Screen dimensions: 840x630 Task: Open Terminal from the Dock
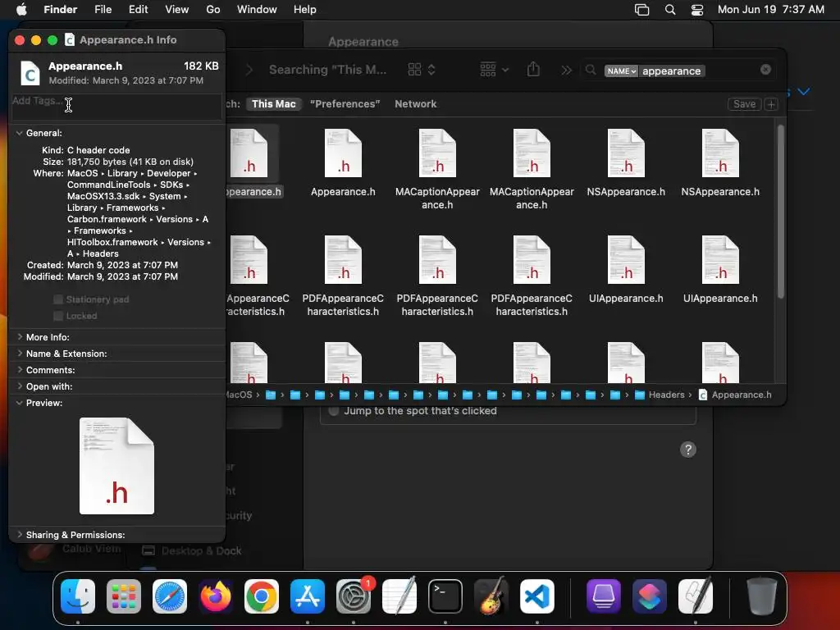click(x=445, y=596)
